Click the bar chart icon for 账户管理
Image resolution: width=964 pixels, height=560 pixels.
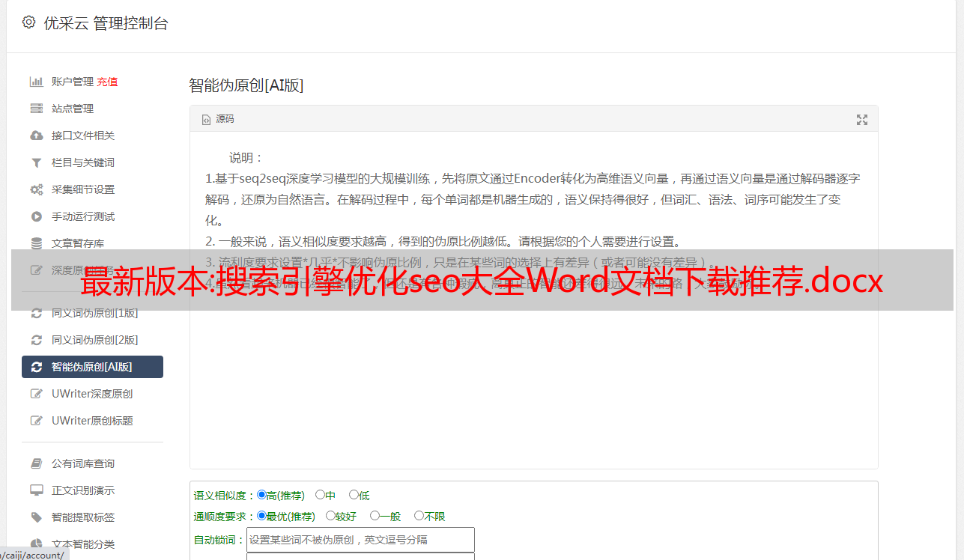click(x=36, y=82)
